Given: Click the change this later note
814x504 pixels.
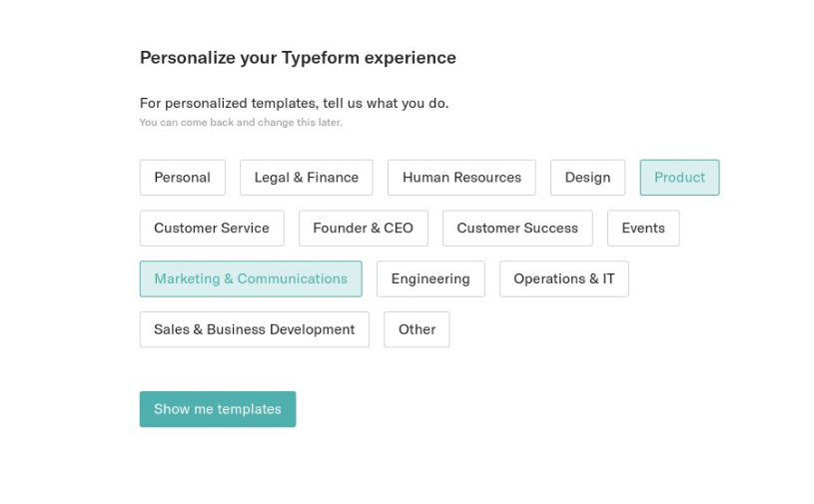Looking at the screenshot, I should point(241,123).
